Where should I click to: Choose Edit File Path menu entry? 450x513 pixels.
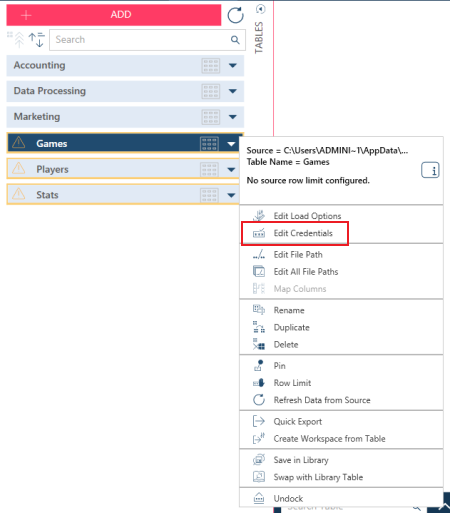click(341, 255)
